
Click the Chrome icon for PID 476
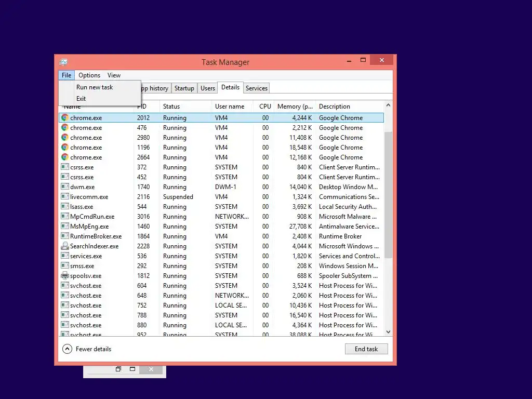coord(64,128)
